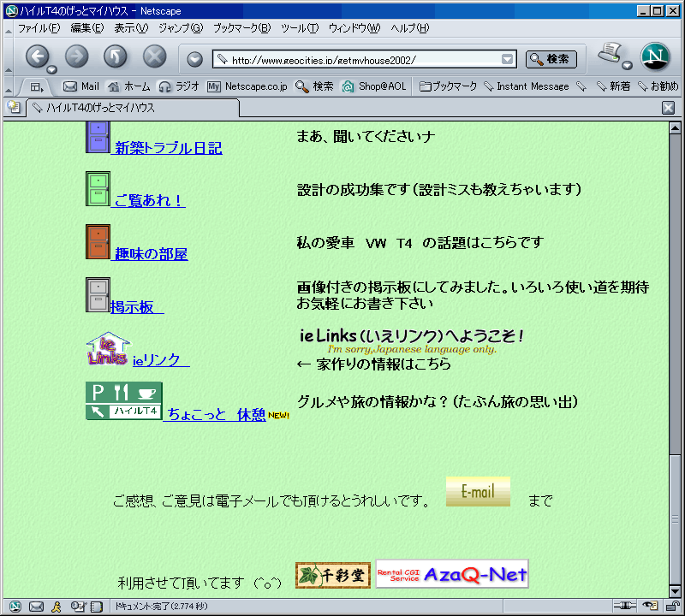The height and width of the screenshot is (616, 685).
Task: Expand the URL bar history dropdown
Action: pos(507,59)
